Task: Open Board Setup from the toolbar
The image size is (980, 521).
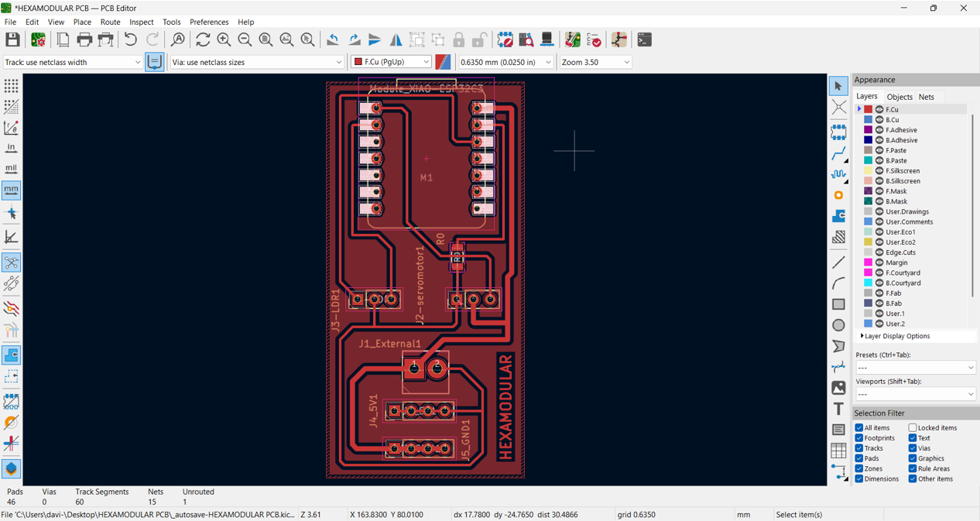Action: tap(38, 39)
